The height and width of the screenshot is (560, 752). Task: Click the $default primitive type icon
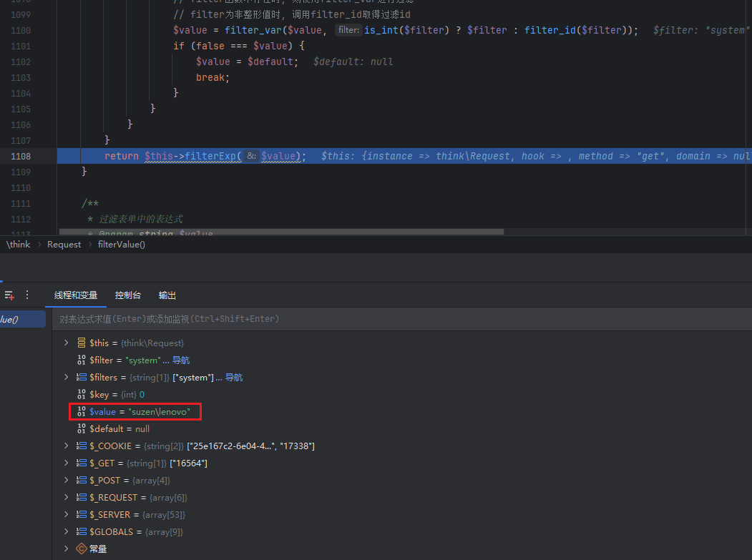[x=82, y=428]
